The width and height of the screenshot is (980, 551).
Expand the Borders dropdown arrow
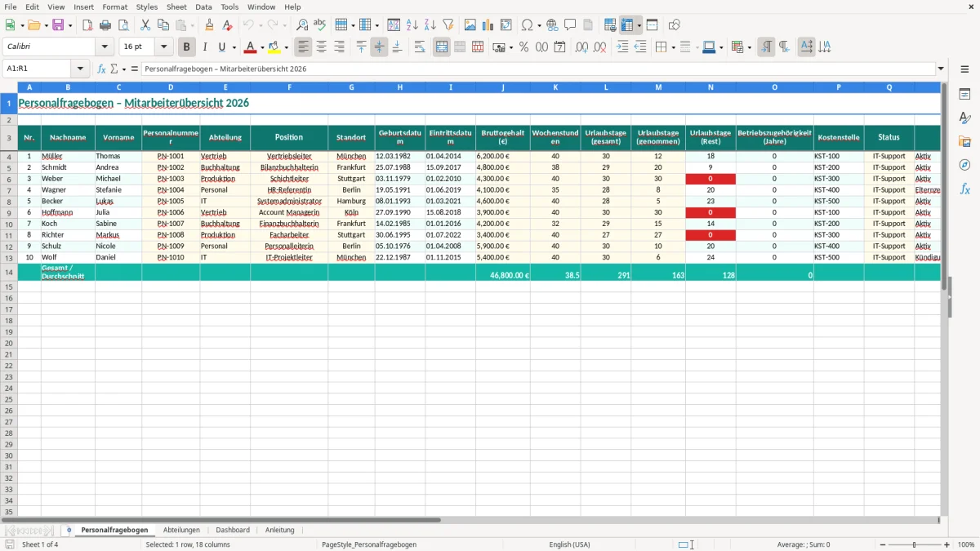(x=672, y=47)
